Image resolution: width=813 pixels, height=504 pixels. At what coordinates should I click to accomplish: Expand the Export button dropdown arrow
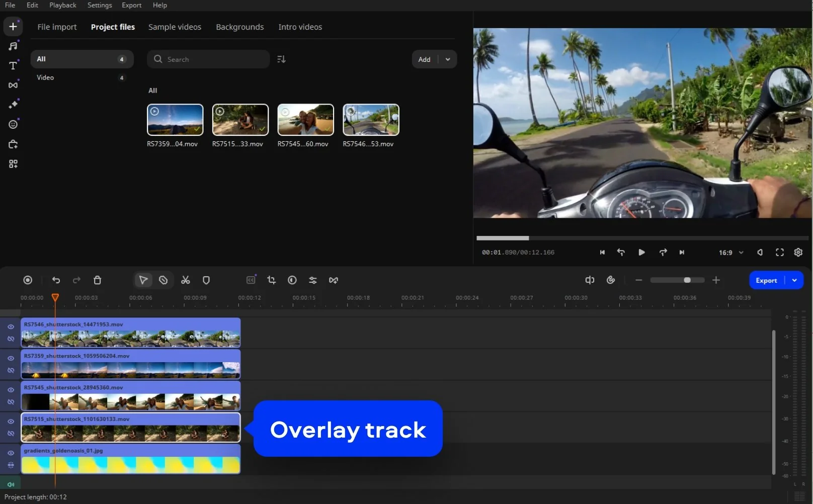click(x=794, y=280)
